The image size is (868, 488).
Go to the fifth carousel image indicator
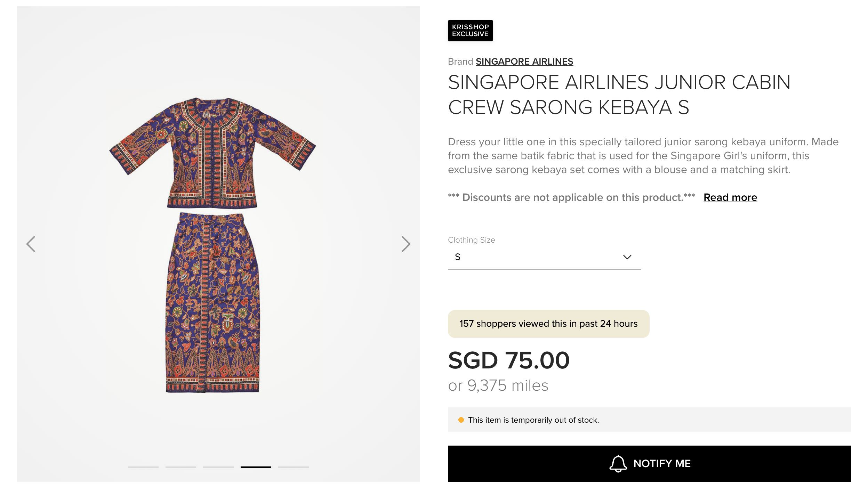[x=294, y=467]
